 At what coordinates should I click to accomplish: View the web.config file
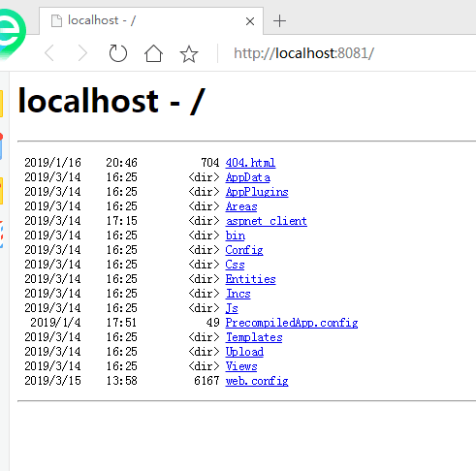coord(257,381)
